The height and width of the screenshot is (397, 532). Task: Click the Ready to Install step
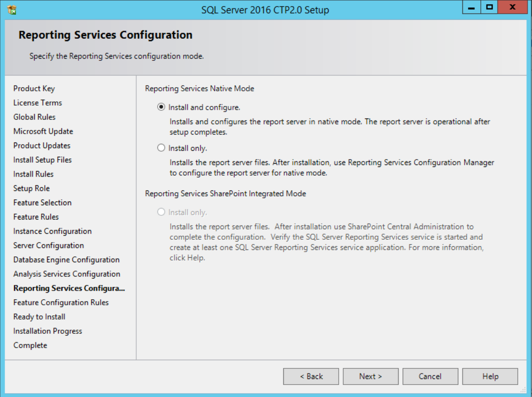click(x=39, y=317)
